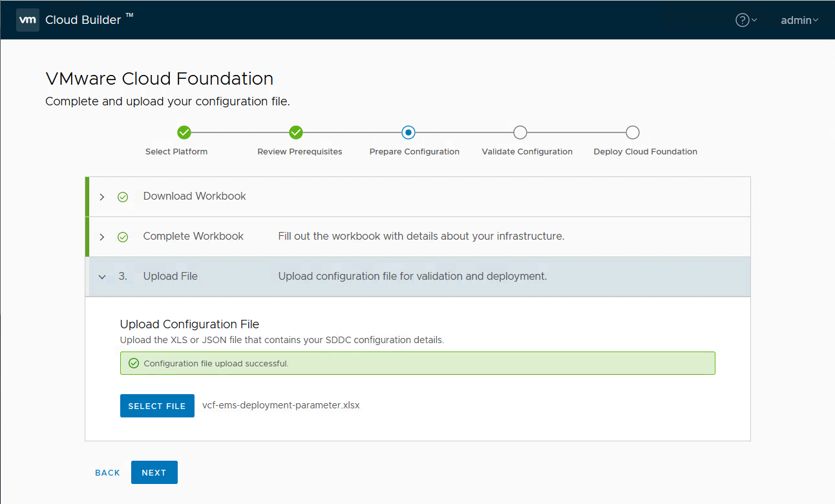Expand the Download Workbook section
The height and width of the screenshot is (504, 835).
point(101,196)
